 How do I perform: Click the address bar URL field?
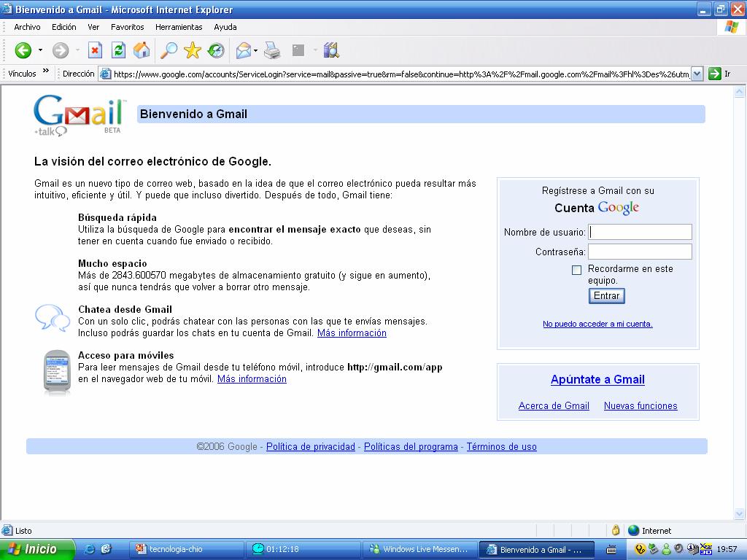tap(401, 74)
